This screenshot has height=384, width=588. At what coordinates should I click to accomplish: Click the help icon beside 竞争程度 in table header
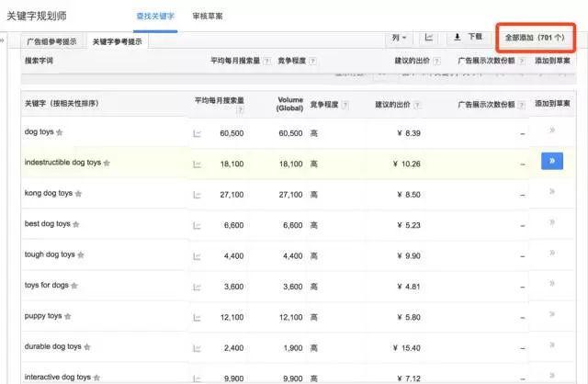[345, 106]
